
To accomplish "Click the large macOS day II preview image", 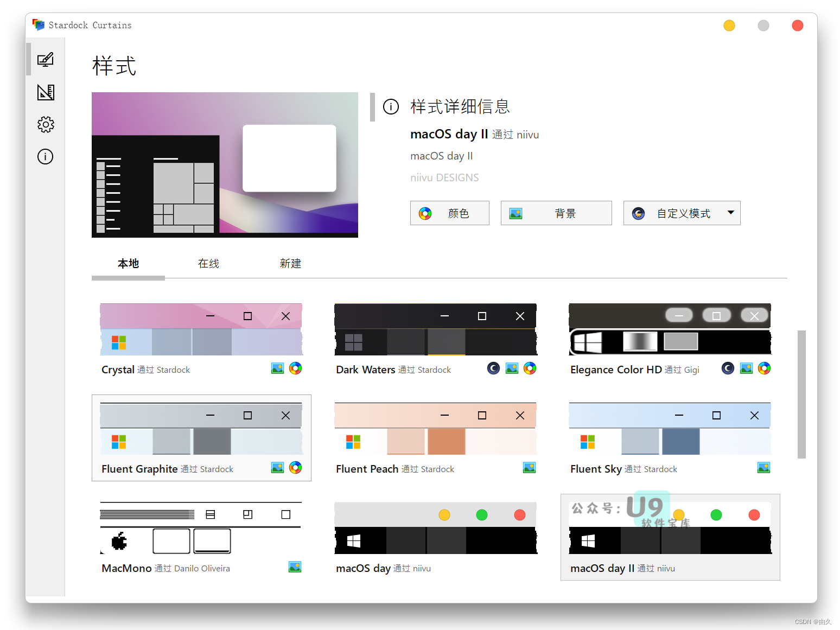I will (225, 165).
